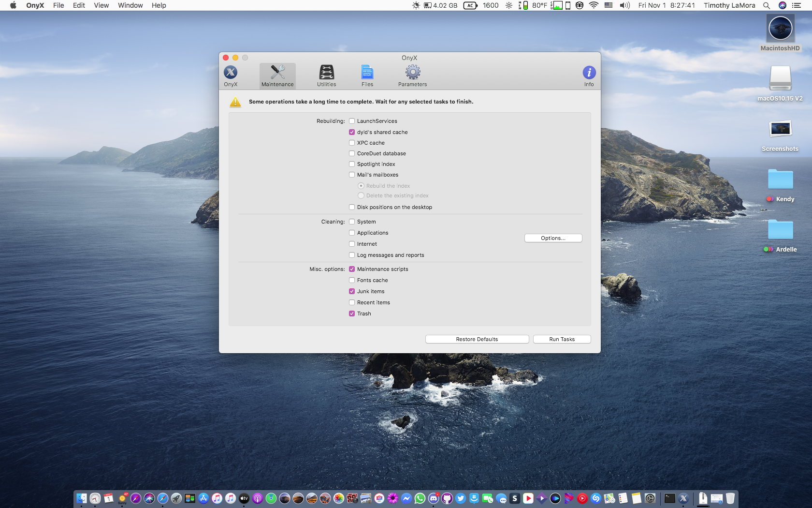Open the OnyX home toolbar icon
Screen dimensions: 812x508
[231, 73]
